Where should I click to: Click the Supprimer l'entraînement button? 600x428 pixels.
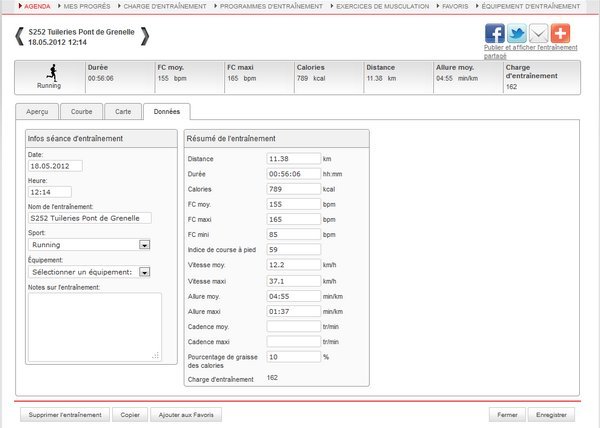pyautogui.click(x=64, y=414)
